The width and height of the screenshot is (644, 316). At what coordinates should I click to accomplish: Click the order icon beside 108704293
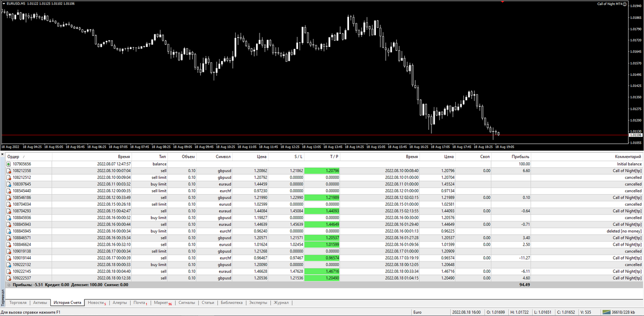[x=8, y=211]
